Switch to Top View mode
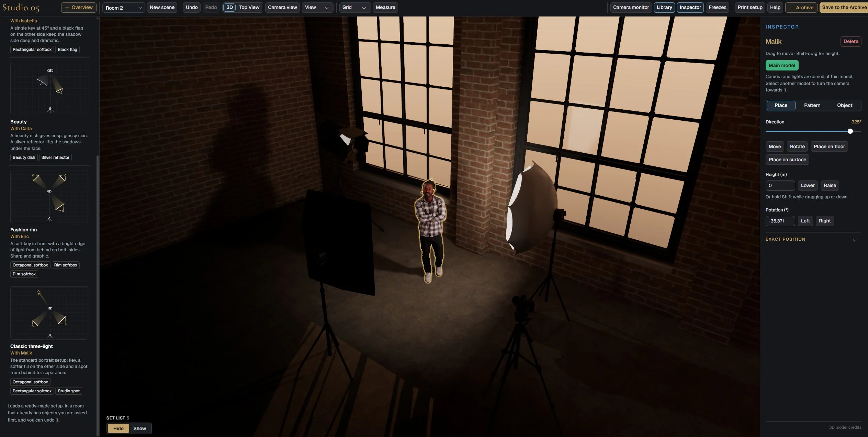Image resolution: width=868 pixels, height=437 pixels. pyautogui.click(x=249, y=8)
